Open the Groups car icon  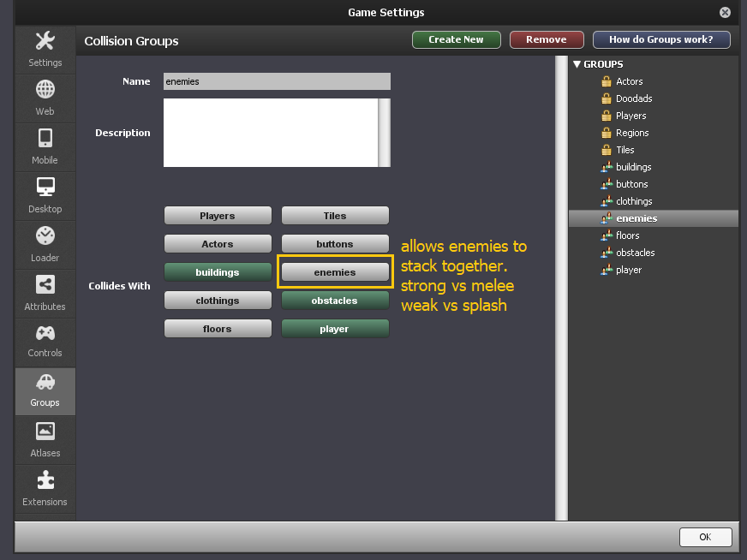pos(45,382)
